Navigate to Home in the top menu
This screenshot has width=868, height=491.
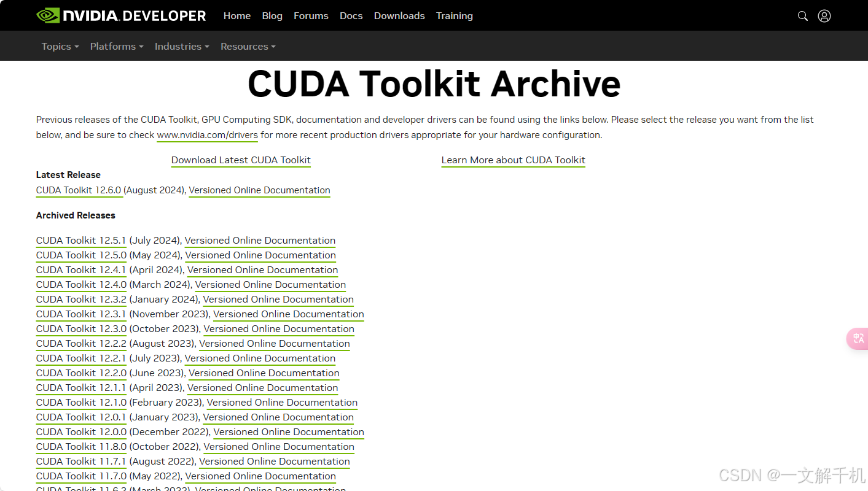pyautogui.click(x=237, y=15)
